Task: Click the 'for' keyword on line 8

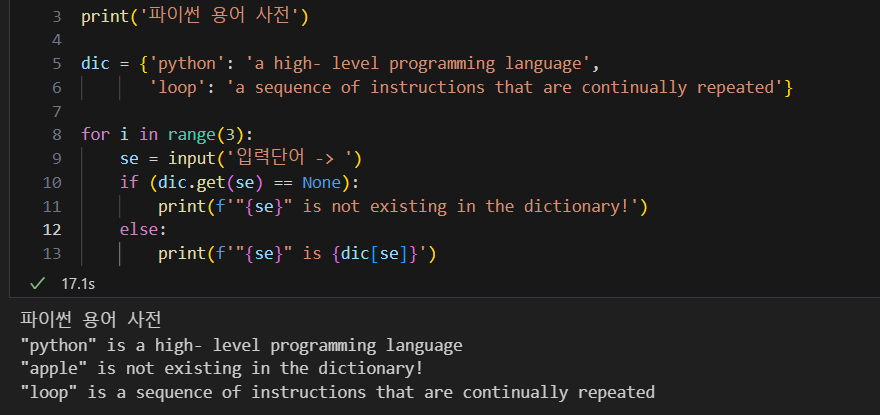Action: 95,135
